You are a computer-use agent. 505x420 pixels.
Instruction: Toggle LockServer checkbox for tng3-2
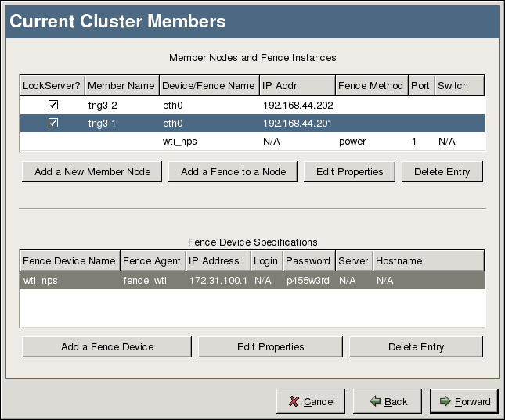pyautogui.click(x=53, y=104)
